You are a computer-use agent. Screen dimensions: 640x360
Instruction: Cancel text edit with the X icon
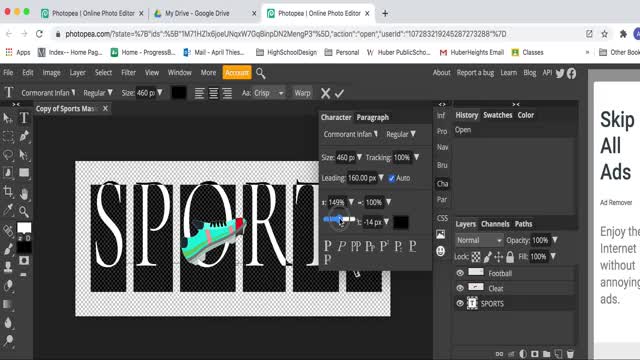pyautogui.click(x=325, y=93)
